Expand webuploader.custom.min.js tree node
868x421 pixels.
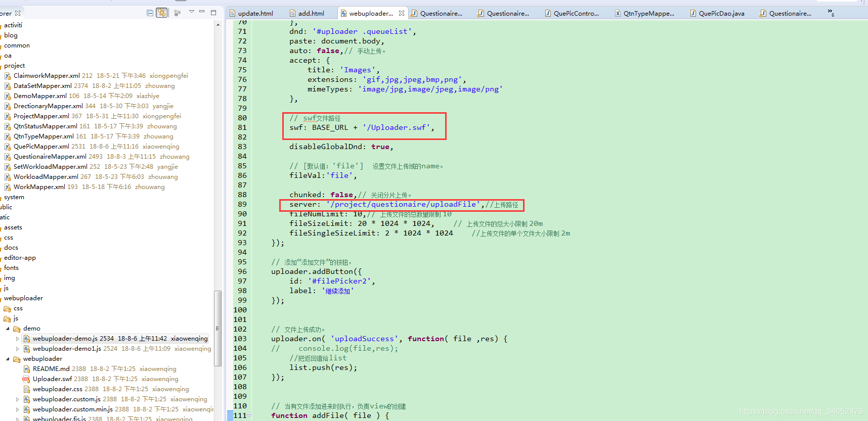(x=17, y=409)
